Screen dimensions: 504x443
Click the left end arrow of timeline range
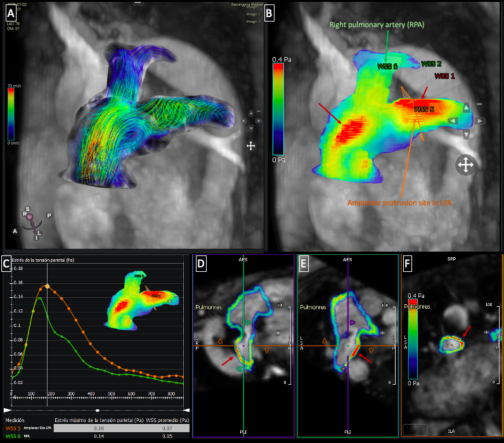click(6, 410)
